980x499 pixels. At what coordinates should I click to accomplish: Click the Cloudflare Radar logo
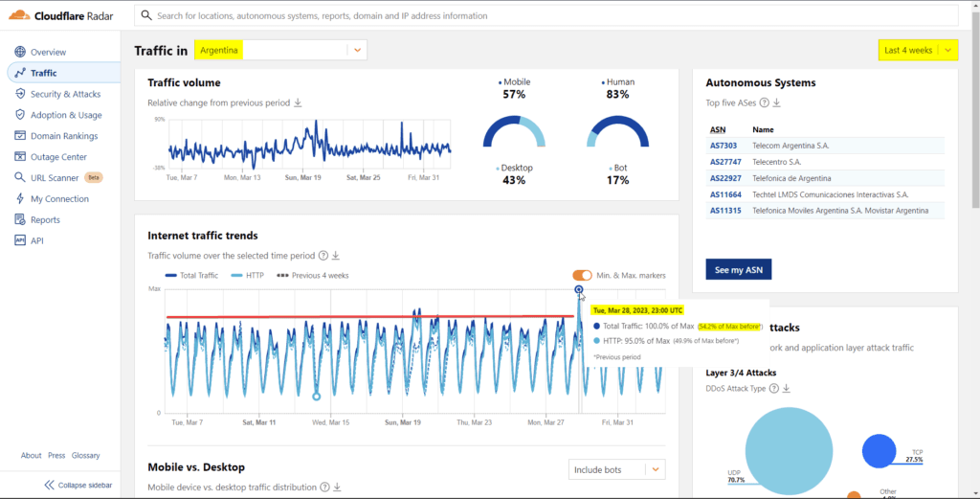(x=62, y=15)
